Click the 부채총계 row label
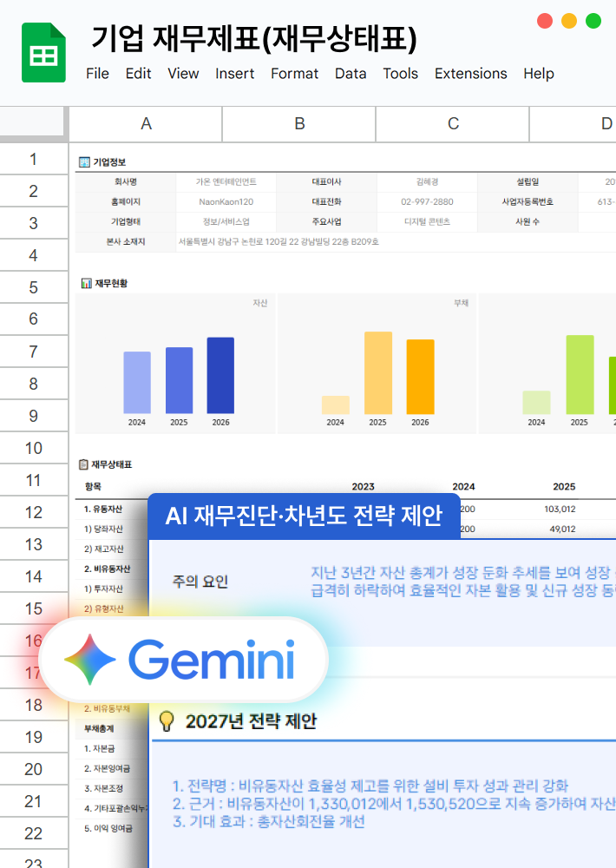This screenshot has height=868, width=616. point(99,728)
